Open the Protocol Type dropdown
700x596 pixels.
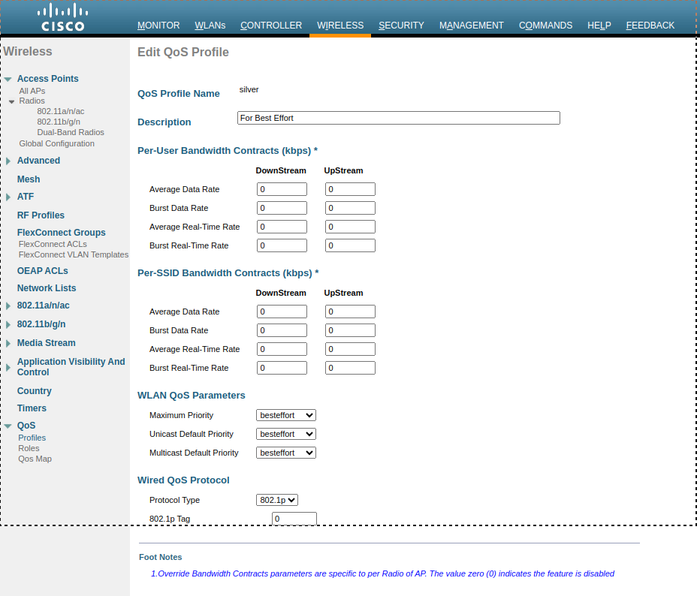tap(276, 499)
